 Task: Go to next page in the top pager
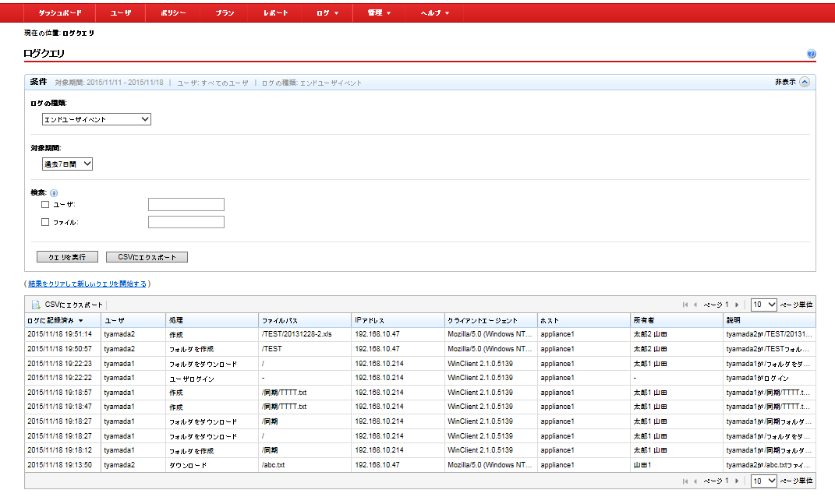coord(738,305)
